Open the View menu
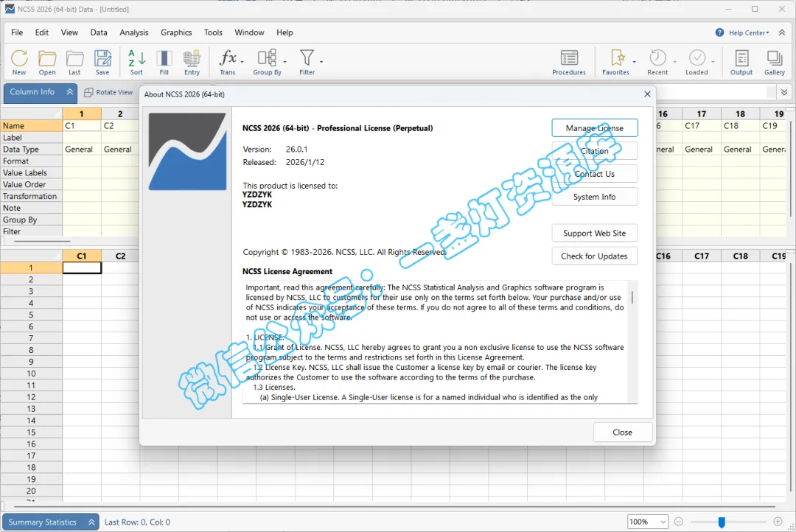Image resolution: width=796 pixels, height=532 pixels. (69, 32)
